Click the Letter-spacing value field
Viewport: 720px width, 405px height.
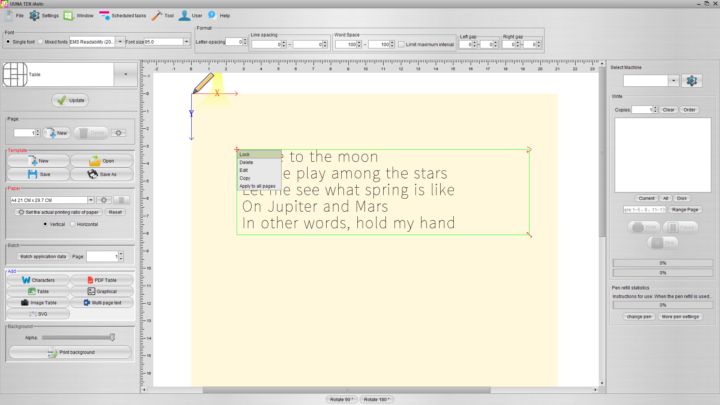click(234, 42)
